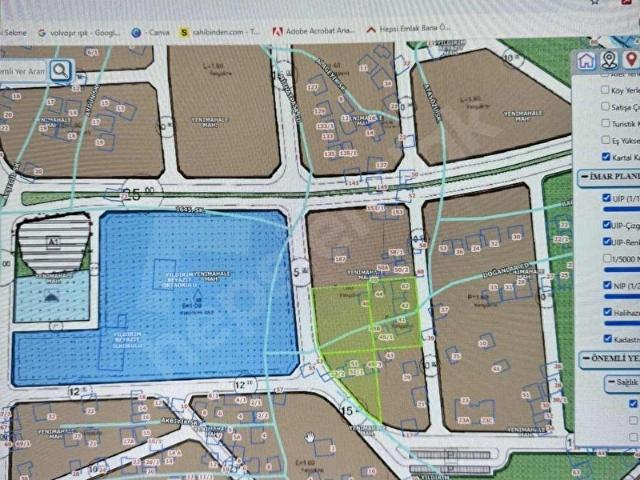Uncheck the Kartal Ka… layer checkbox
This screenshot has width=640, height=480.
(x=606, y=156)
